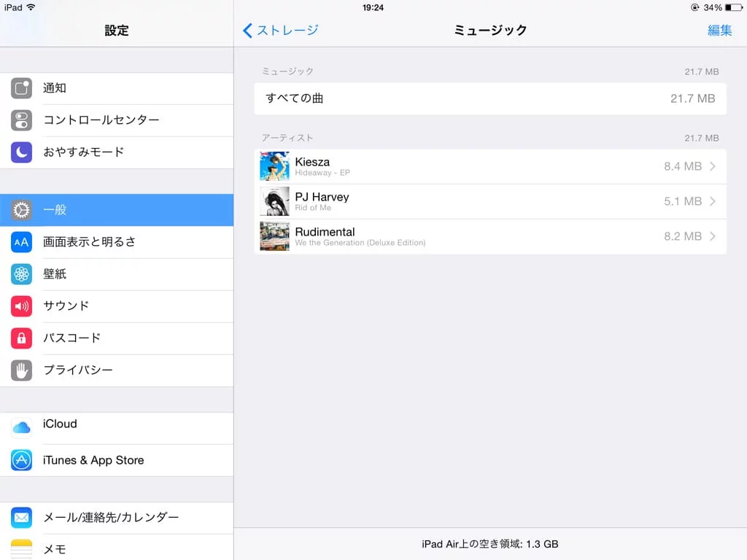Viewport: 747px width, 560px height.
Task: Open パスコード settings
Action: (117, 338)
